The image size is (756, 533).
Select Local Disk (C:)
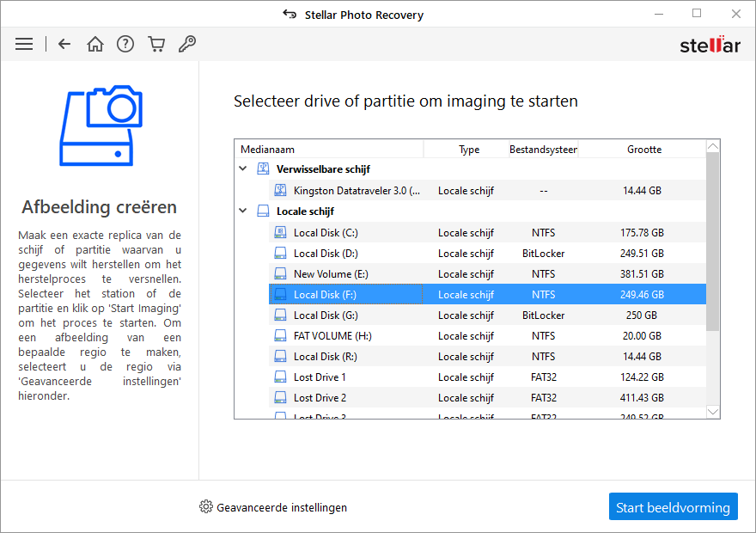(x=487, y=232)
